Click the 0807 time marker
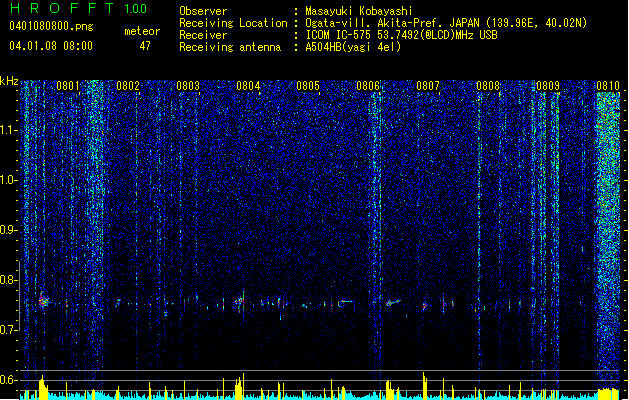Viewport: 629px width, 400px height. coord(428,86)
